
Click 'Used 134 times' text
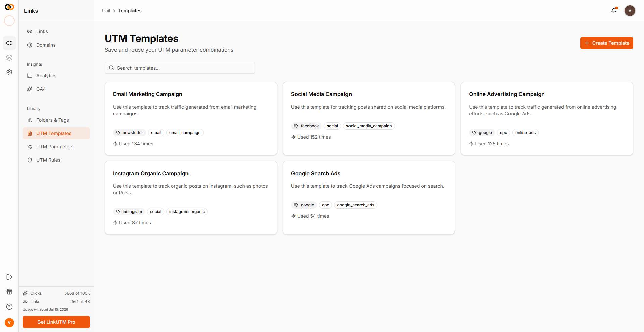tap(136, 144)
